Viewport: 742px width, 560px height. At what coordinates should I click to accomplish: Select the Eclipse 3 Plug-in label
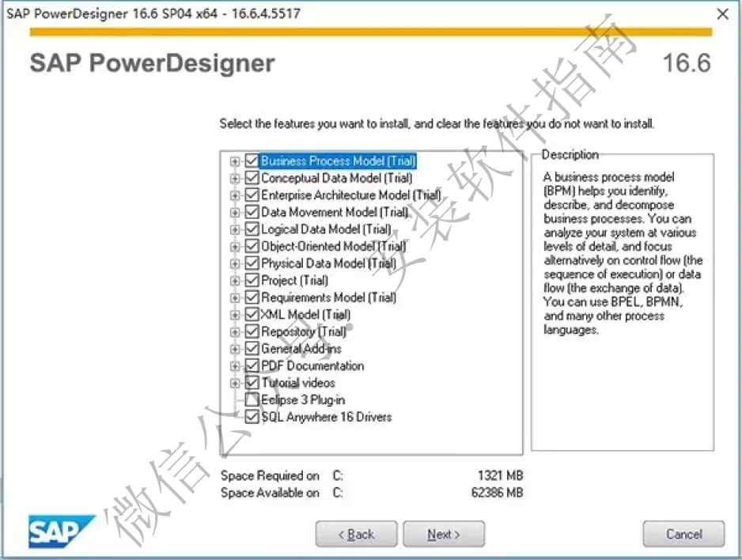click(x=303, y=399)
